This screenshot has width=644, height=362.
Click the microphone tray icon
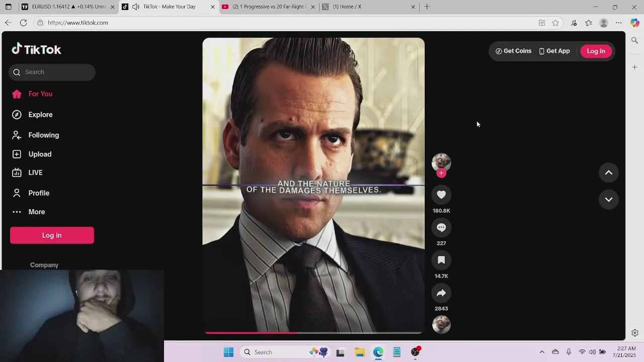coord(569,352)
